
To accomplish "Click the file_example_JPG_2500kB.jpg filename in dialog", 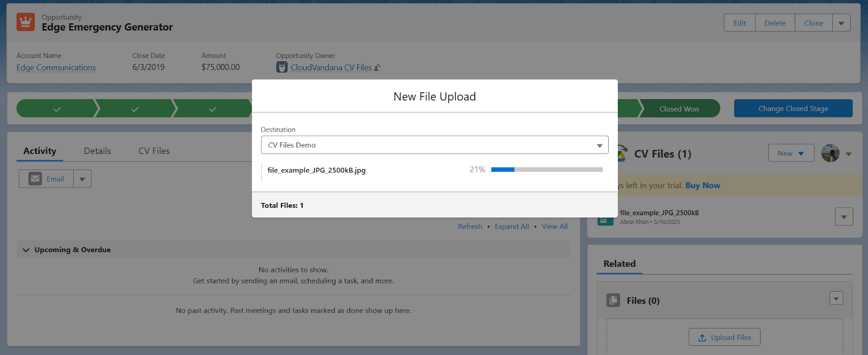I will click(x=316, y=170).
